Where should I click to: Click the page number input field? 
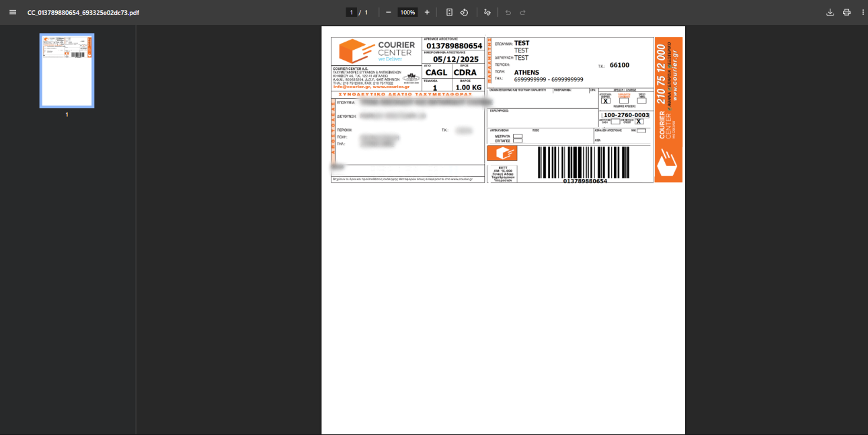click(x=351, y=12)
